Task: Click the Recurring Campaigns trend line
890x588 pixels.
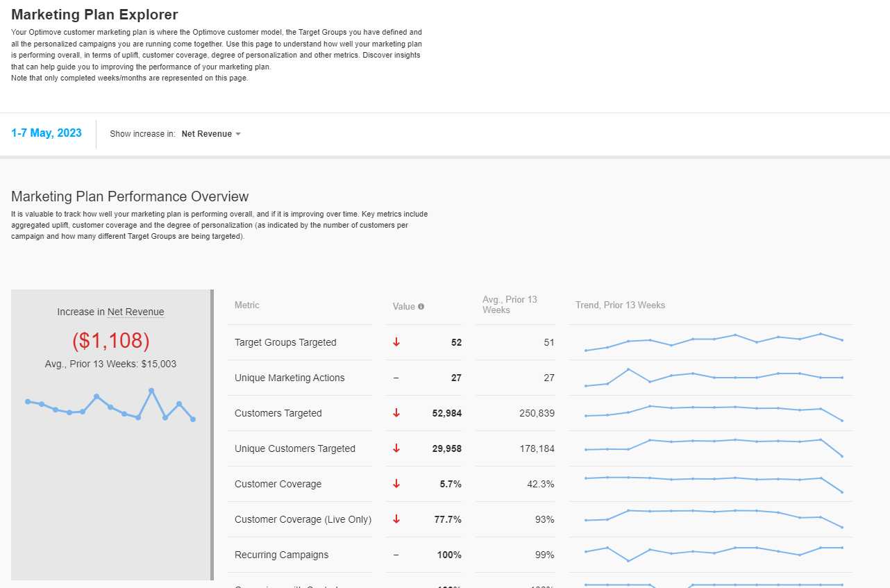Action: 714,553
